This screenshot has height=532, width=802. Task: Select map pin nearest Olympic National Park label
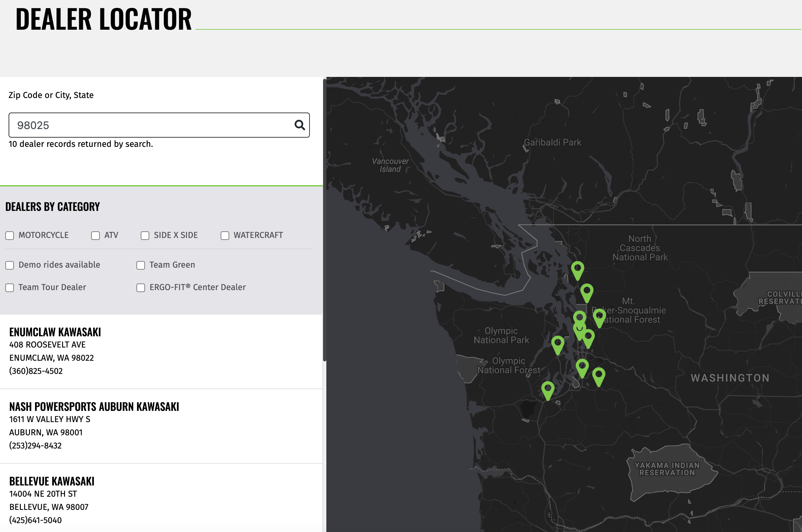tap(558, 345)
